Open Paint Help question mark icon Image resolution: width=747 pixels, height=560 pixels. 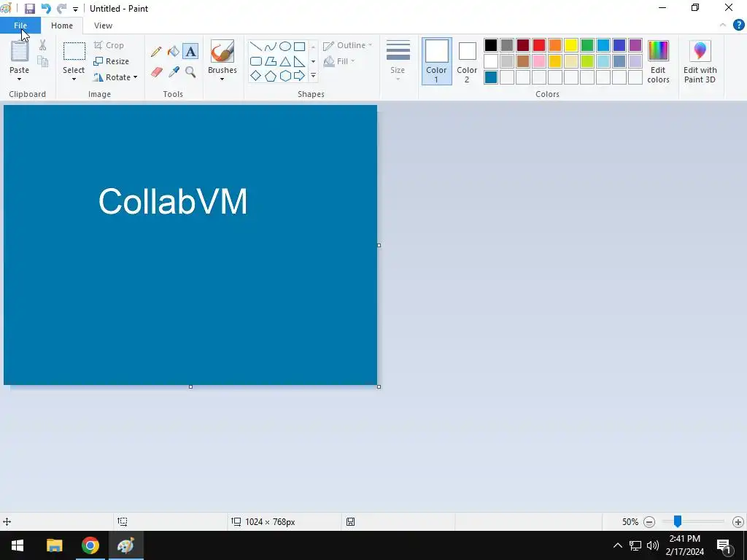click(738, 26)
